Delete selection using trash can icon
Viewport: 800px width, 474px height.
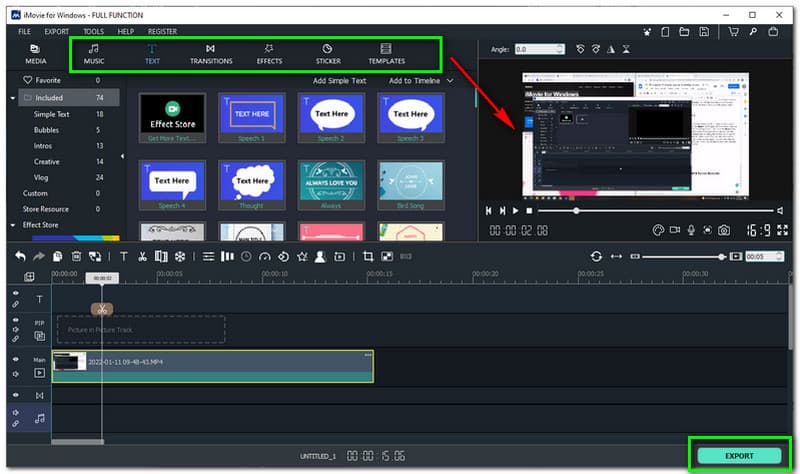pos(74,257)
